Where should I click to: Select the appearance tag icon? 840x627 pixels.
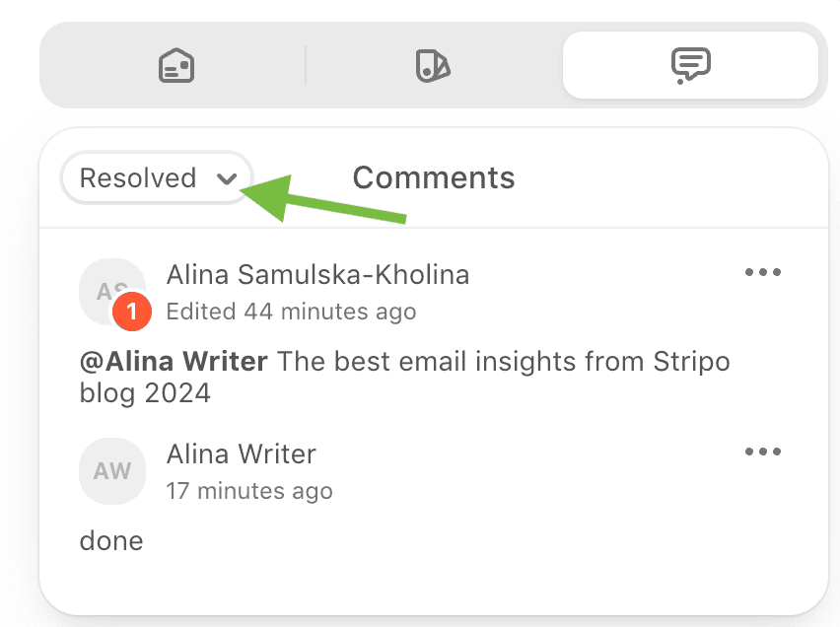[431, 65]
